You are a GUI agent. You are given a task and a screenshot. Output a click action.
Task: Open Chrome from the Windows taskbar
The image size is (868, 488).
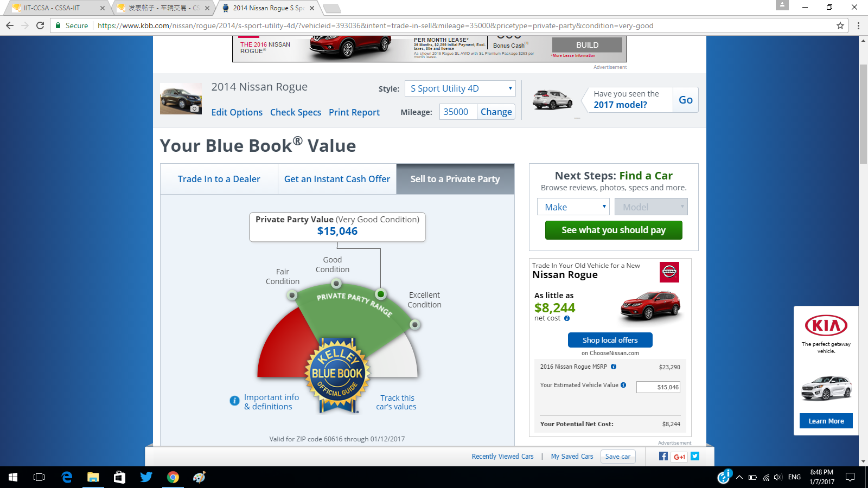pyautogui.click(x=173, y=477)
